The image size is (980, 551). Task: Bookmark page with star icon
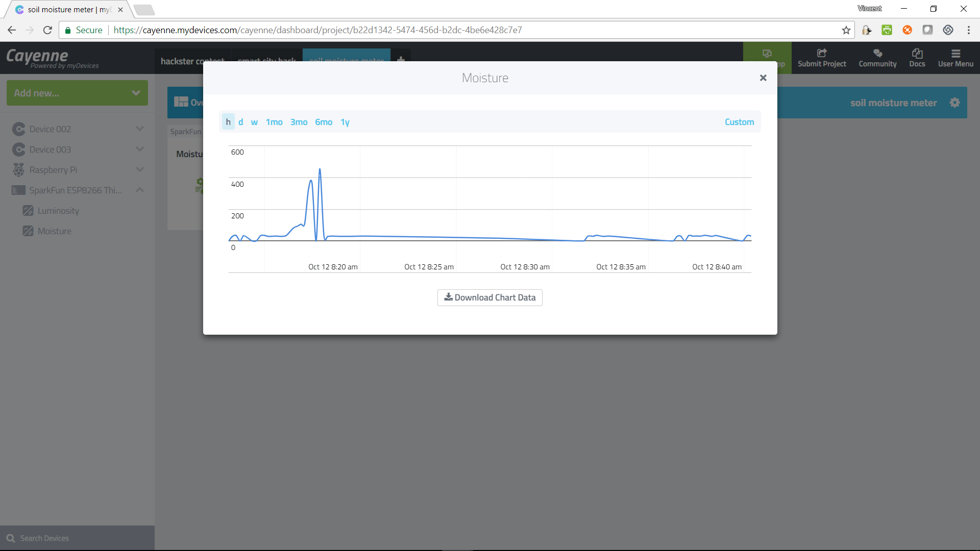point(846,30)
